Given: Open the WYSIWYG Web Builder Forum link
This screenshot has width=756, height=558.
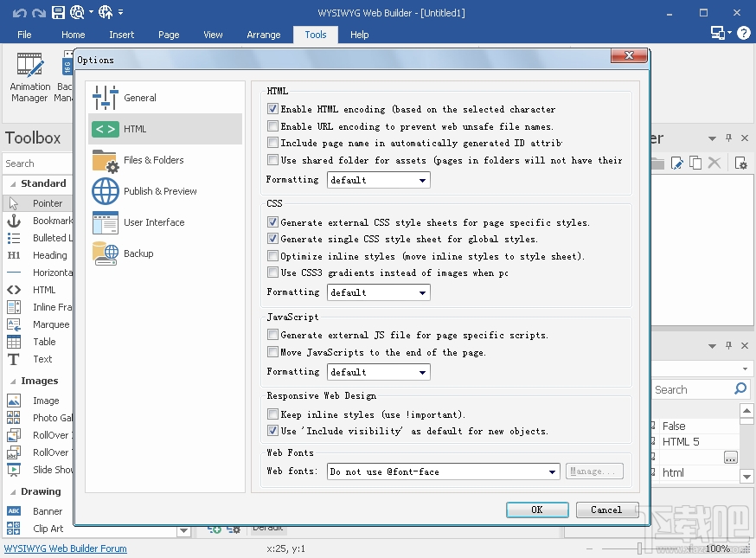Looking at the screenshot, I should tap(65, 548).
